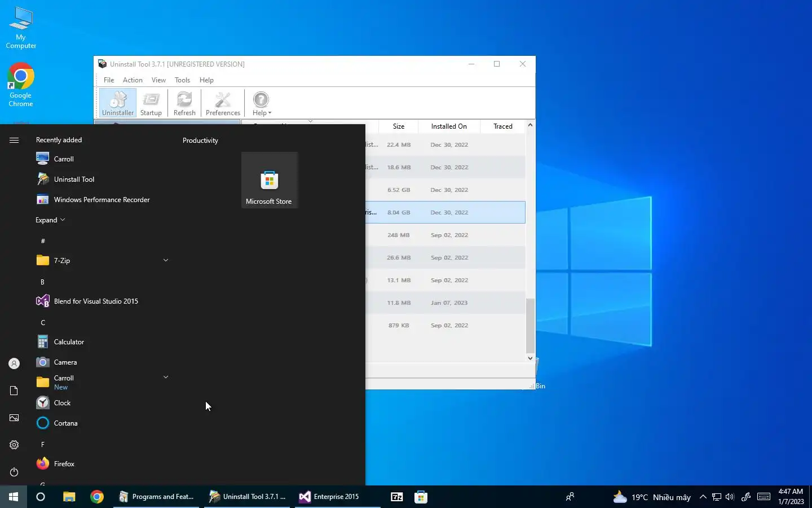Sort by the Installed On column header

[449, 126]
